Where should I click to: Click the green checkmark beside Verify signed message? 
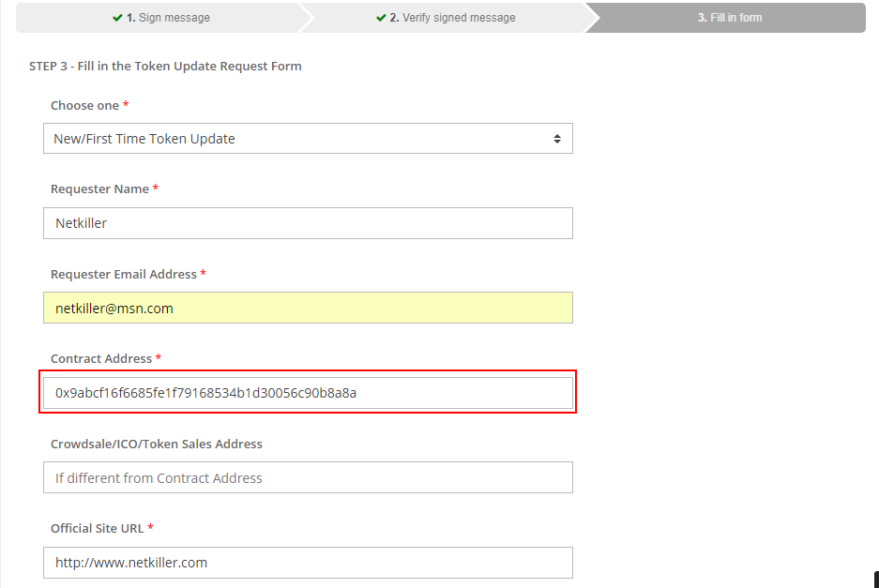(381, 18)
